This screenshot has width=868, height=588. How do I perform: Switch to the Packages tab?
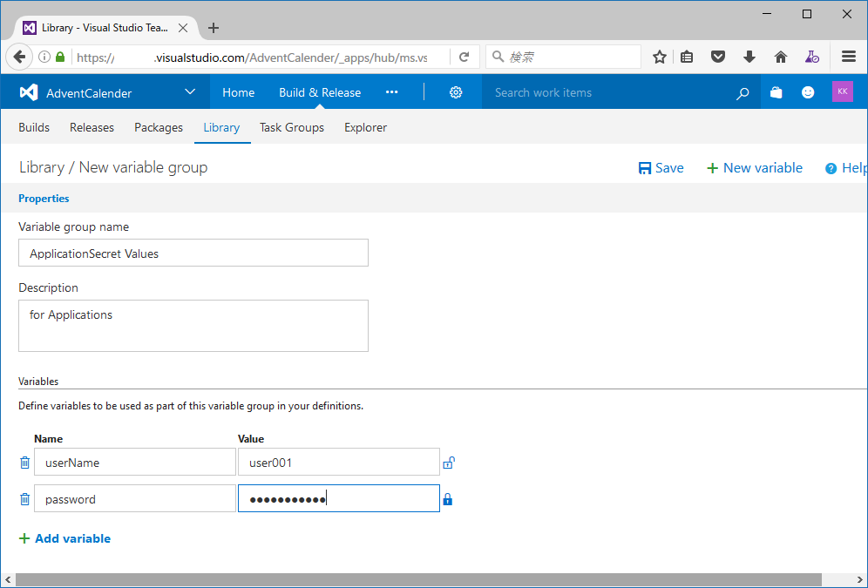coord(159,127)
